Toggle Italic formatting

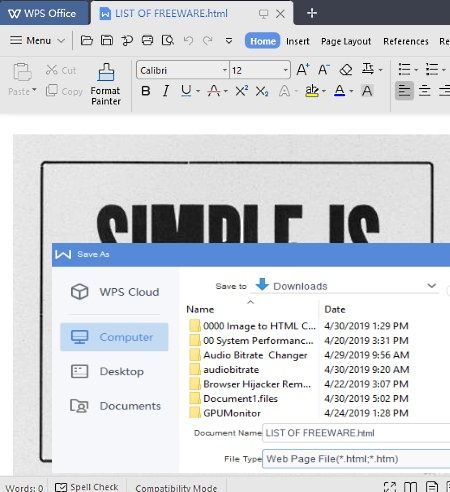(x=166, y=91)
